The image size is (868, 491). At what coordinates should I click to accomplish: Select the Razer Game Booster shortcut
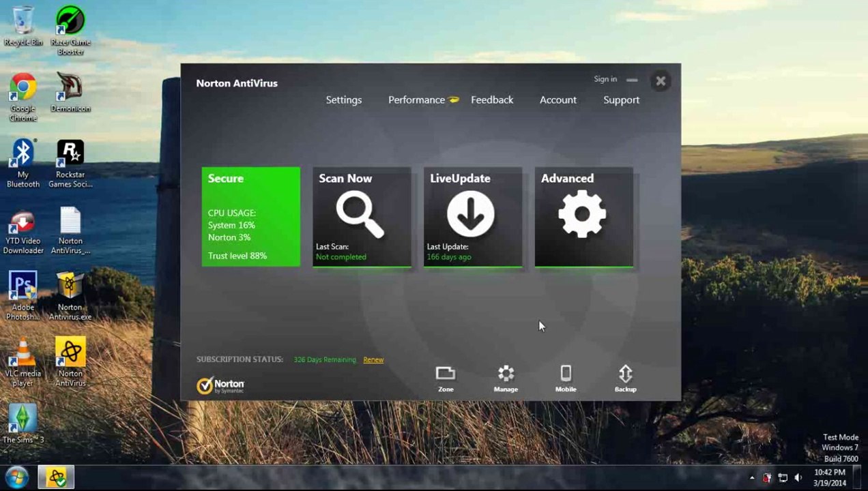[x=70, y=31]
